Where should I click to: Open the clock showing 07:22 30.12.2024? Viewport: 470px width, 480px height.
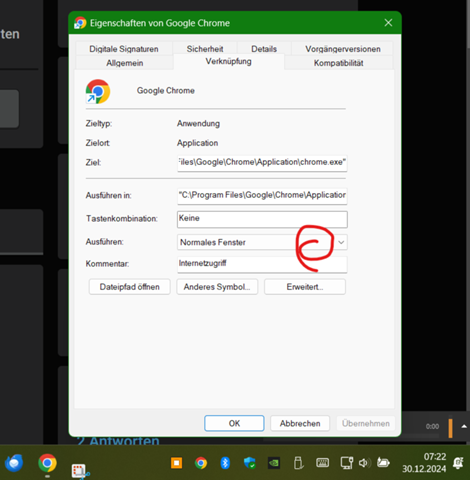tap(424, 463)
